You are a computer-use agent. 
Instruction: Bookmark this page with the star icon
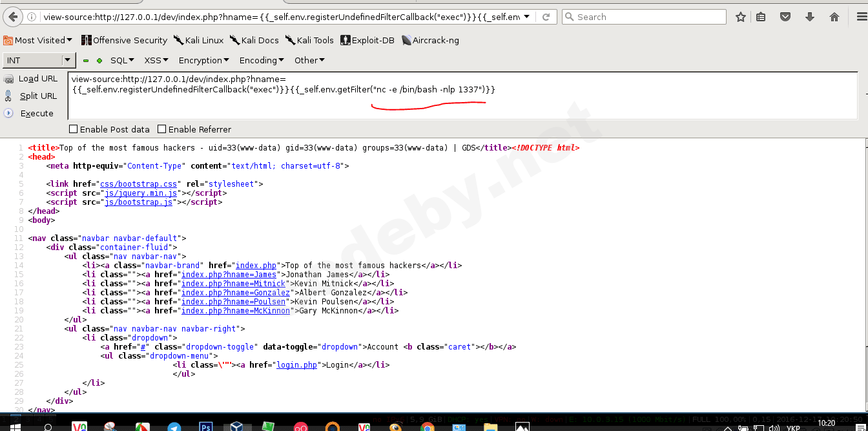(741, 17)
